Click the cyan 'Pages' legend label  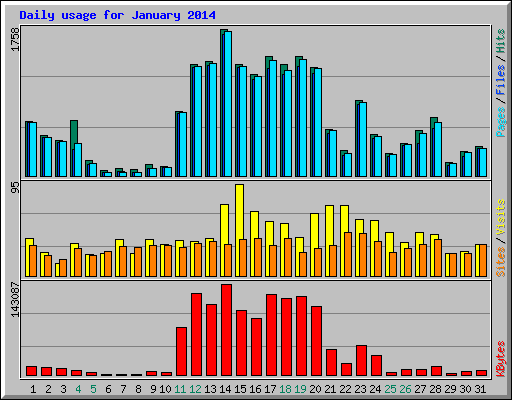coord(500,122)
